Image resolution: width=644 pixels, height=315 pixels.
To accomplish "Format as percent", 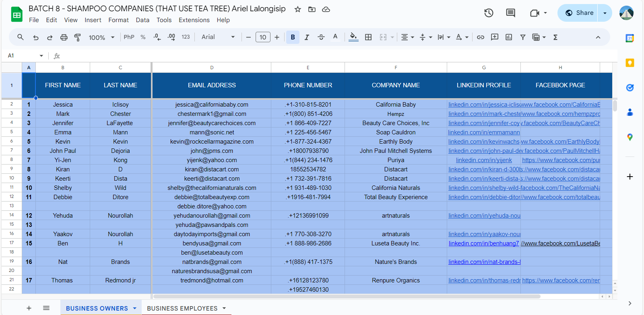I will pyautogui.click(x=143, y=37).
